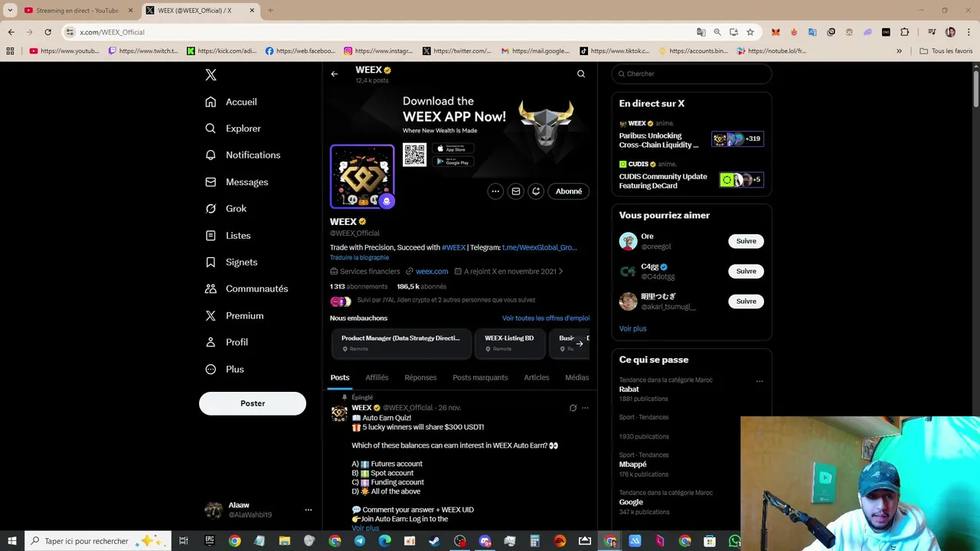
Task: Click browser reload icon
Action: tap(47, 32)
